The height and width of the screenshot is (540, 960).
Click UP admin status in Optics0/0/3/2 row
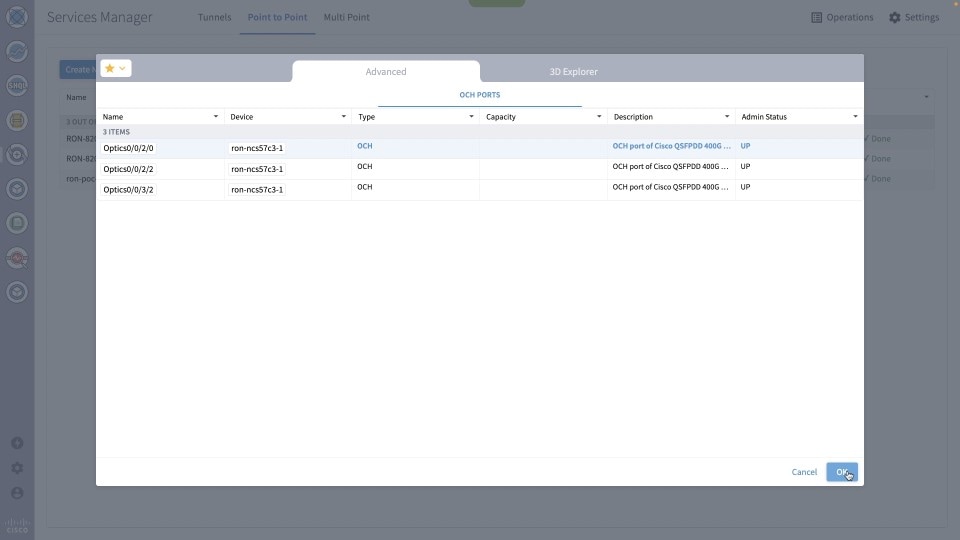pos(745,187)
